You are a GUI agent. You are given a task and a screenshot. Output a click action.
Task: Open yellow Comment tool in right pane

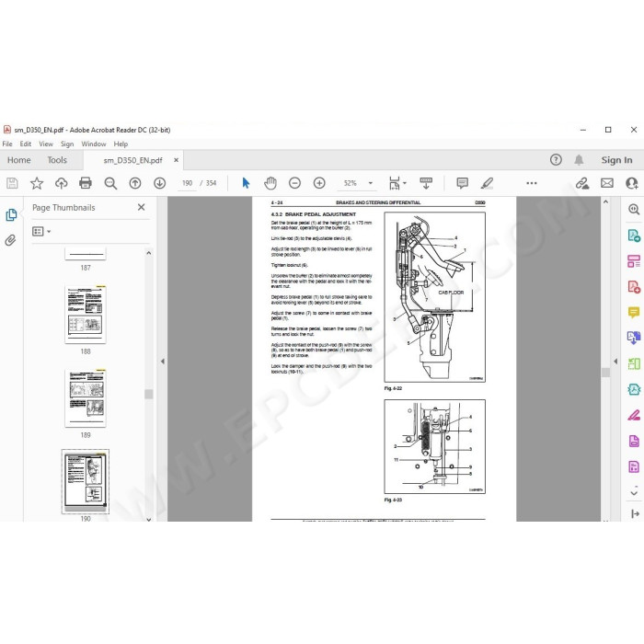(634, 313)
